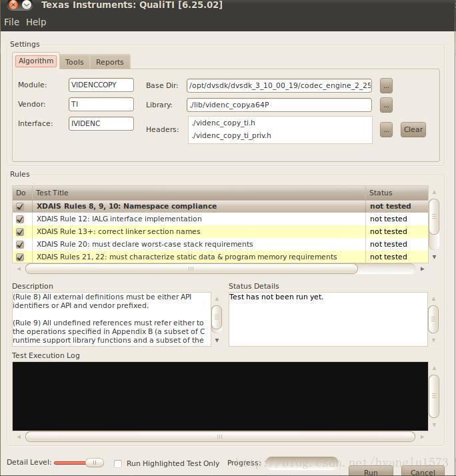Image resolution: width=456 pixels, height=476 pixels.
Task: Minimize the QualiTI window
Action: [27, 5]
